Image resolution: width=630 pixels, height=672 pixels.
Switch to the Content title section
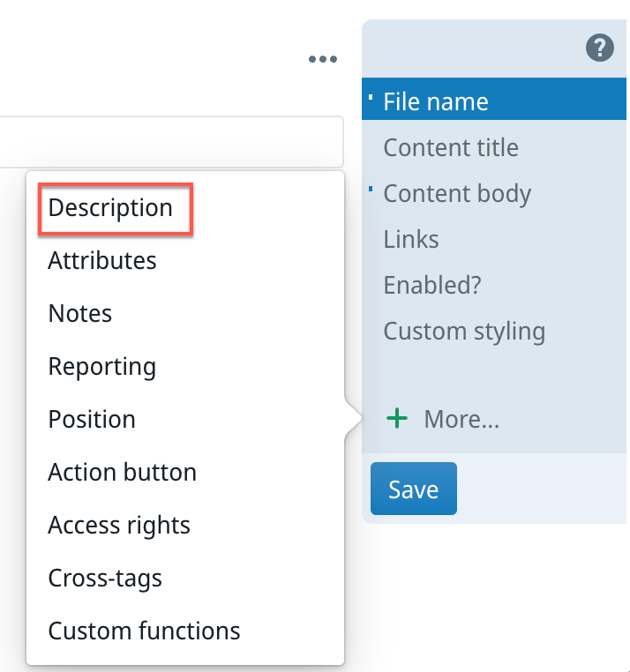(x=450, y=148)
